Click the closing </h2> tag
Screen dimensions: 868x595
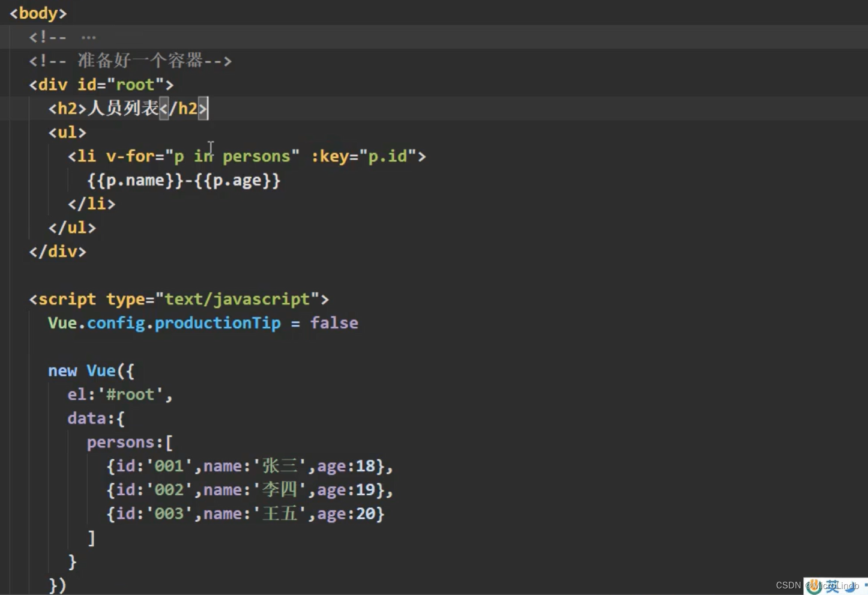point(183,108)
